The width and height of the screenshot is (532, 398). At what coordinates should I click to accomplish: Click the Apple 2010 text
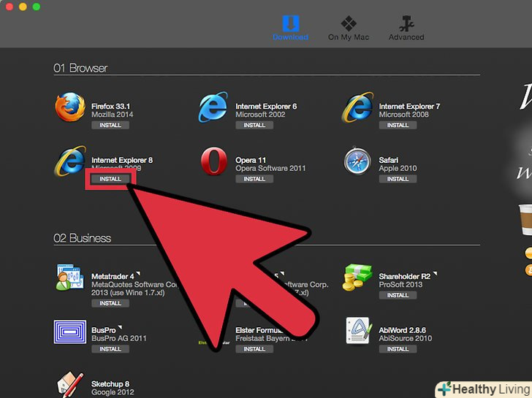pyautogui.click(x=398, y=169)
